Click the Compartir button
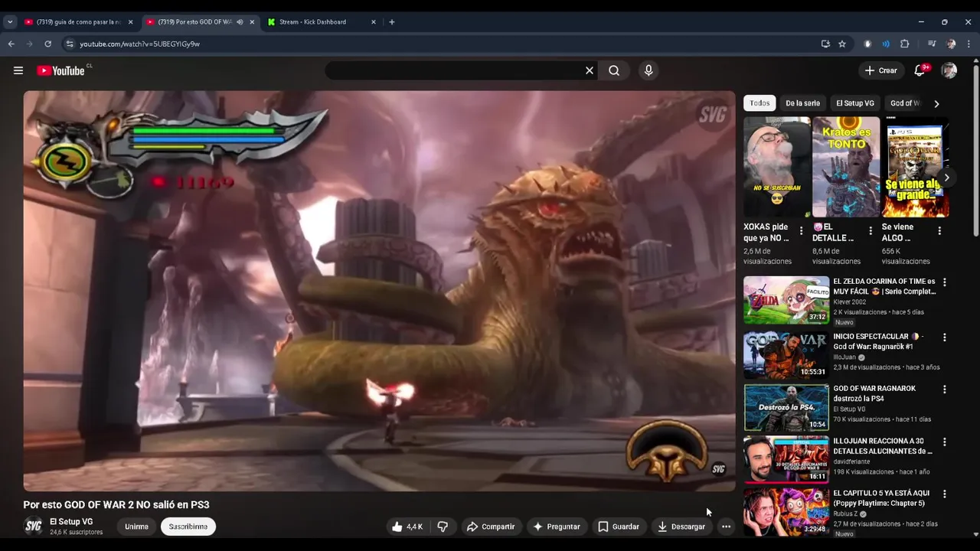 490,527
